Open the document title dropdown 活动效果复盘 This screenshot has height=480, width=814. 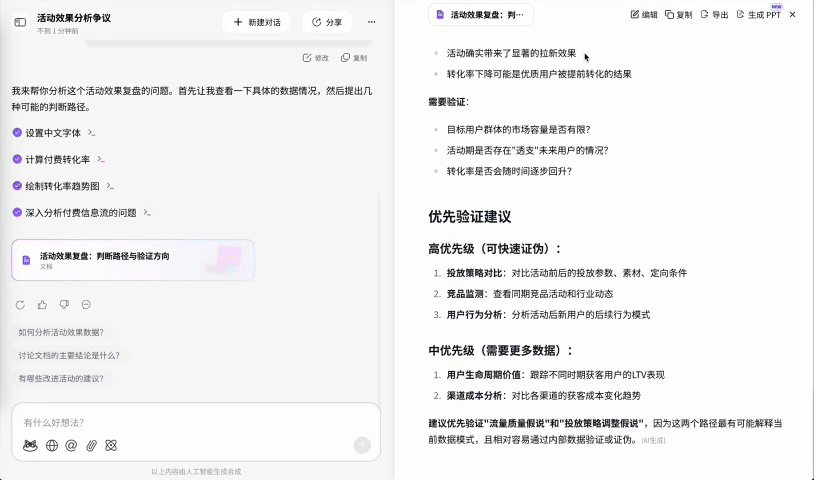pyautogui.click(x=481, y=15)
